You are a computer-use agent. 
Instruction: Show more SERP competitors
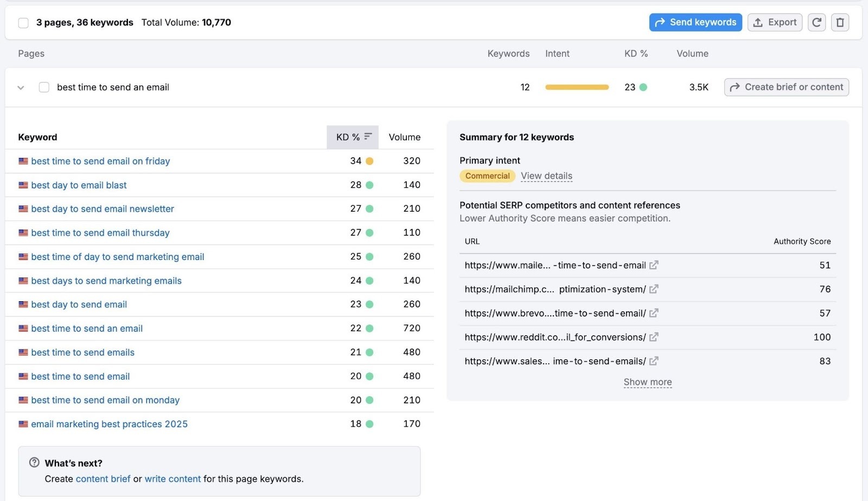[647, 382]
